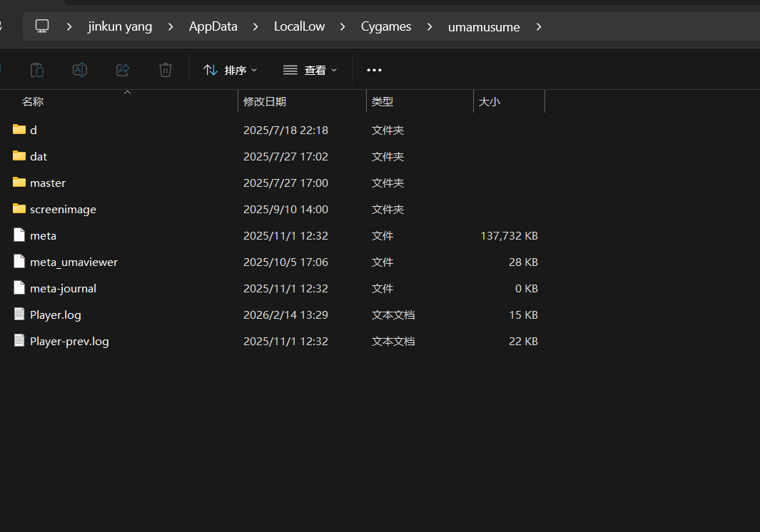
Task: Click the 文件夹 type of screenimage row
Action: point(387,210)
